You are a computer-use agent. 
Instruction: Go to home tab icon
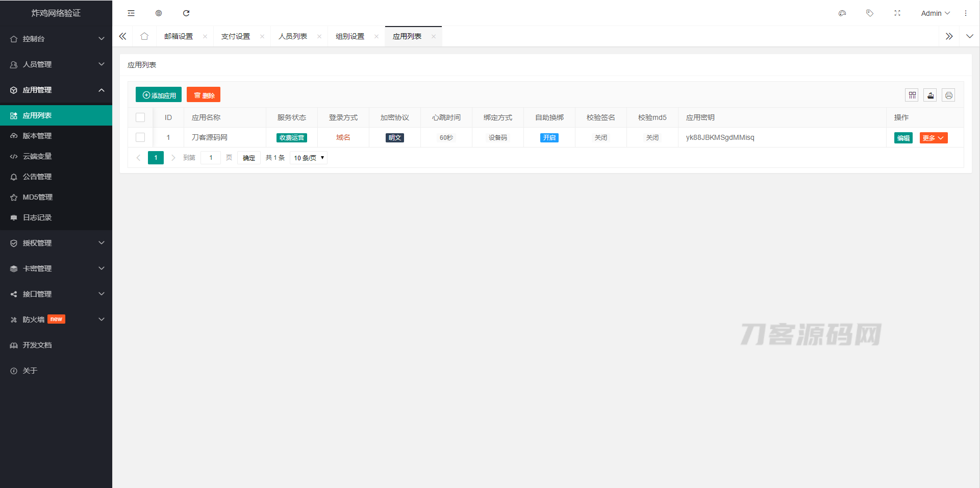point(144,36)
